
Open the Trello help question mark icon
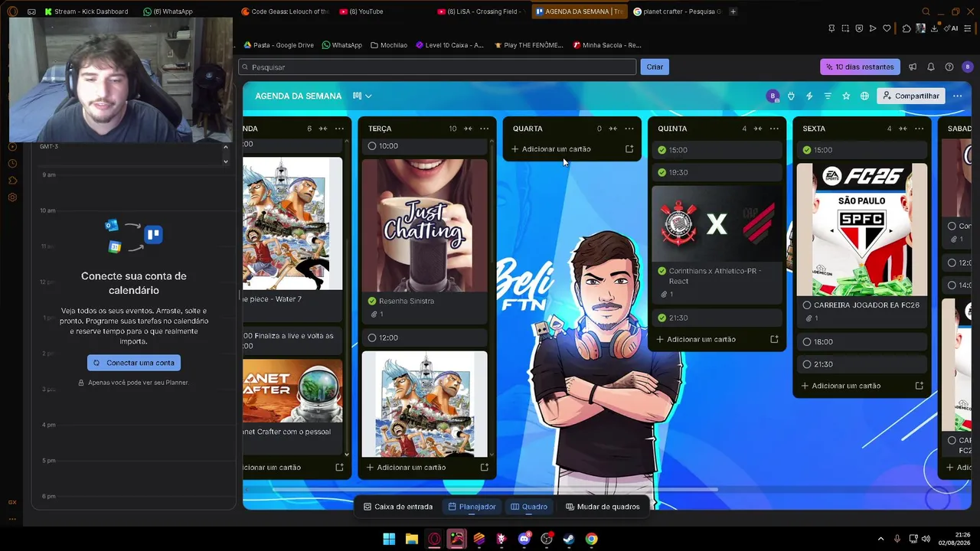pyautogui.click(x=949, y=67)
